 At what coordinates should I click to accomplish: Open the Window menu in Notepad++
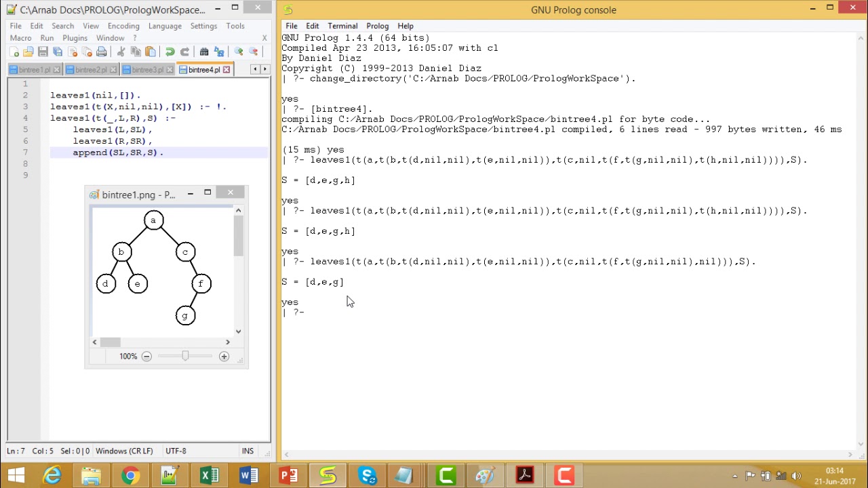110,38
